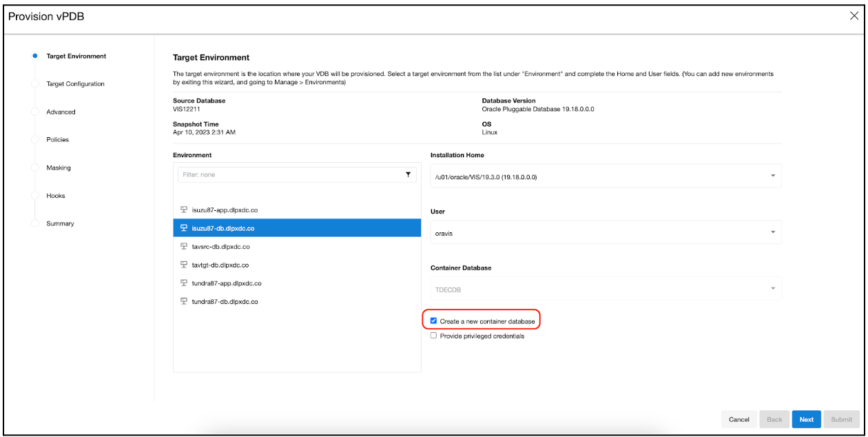The image size is (868, 437).
Task: Click the filter funnel icon in Environment
Action: pyautogui.click(x=408, y=175)
